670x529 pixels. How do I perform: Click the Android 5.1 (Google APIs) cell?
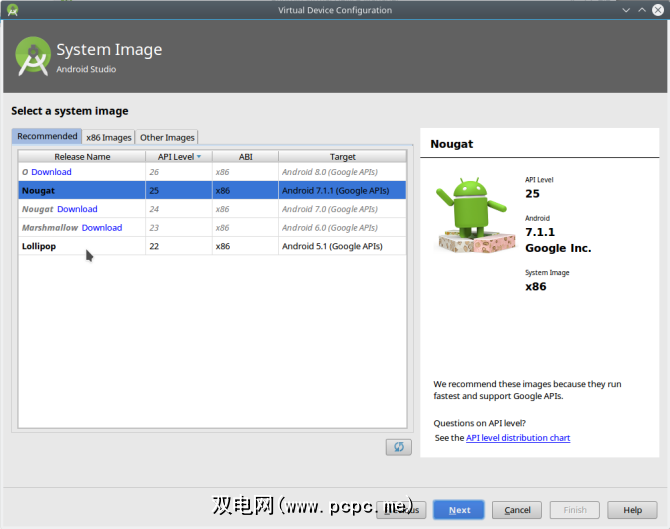point(342,246)
